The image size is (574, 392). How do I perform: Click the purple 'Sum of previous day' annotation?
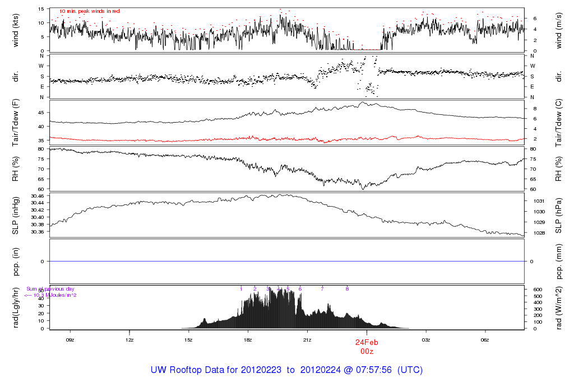tap(50, 289)
